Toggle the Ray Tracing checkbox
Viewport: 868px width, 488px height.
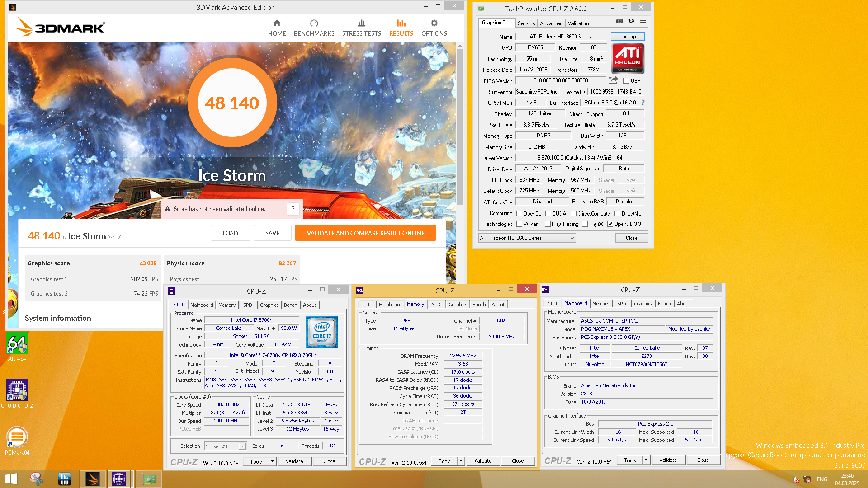(x=547, y=224)
